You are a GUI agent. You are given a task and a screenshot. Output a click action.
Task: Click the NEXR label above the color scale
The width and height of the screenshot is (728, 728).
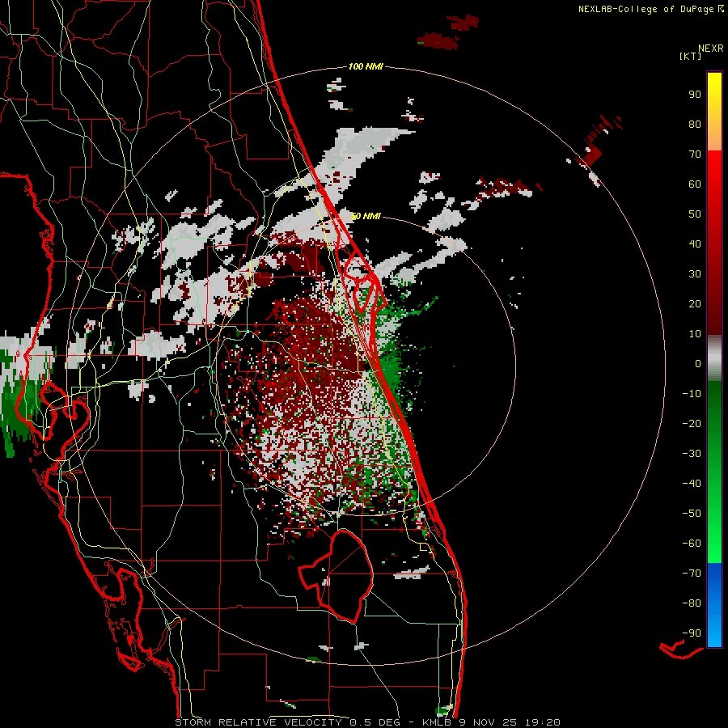click(x=711, y=49)
